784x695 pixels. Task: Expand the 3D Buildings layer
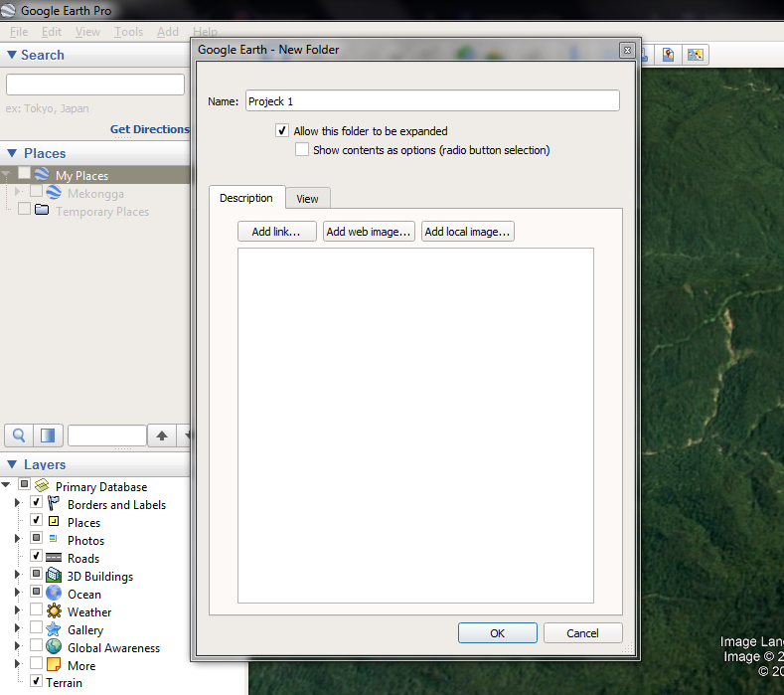(x=18, y=575)
